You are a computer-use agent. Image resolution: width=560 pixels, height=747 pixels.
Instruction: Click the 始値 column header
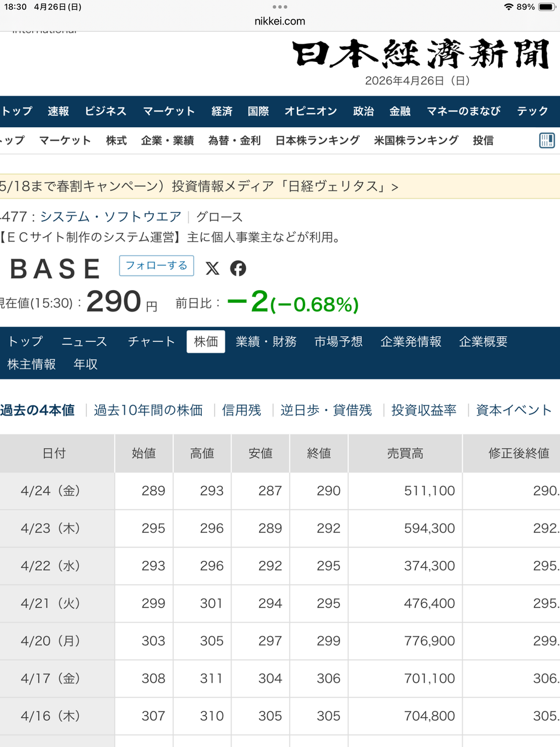tap(144, 453)
